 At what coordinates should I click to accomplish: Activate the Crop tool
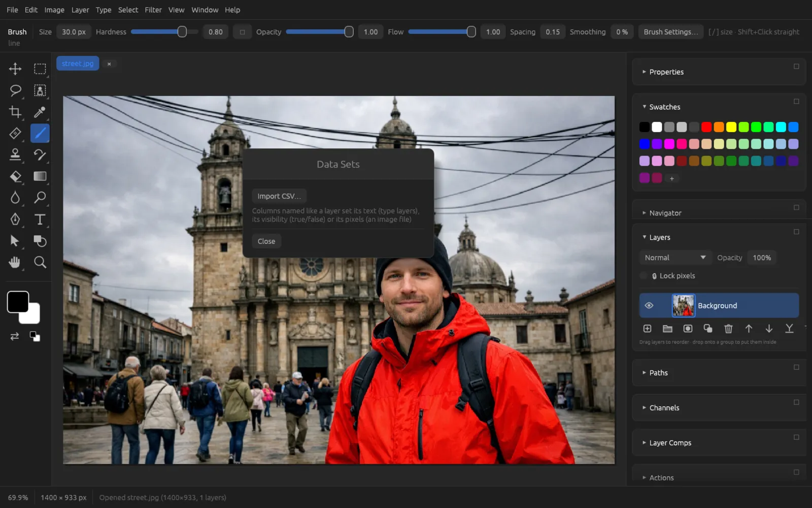15,112
